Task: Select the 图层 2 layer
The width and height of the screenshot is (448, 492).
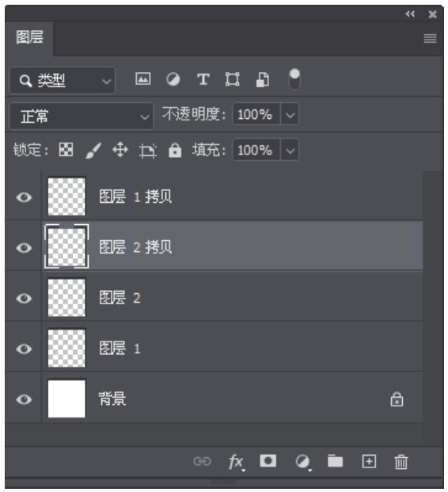Action: pos(233,298)
